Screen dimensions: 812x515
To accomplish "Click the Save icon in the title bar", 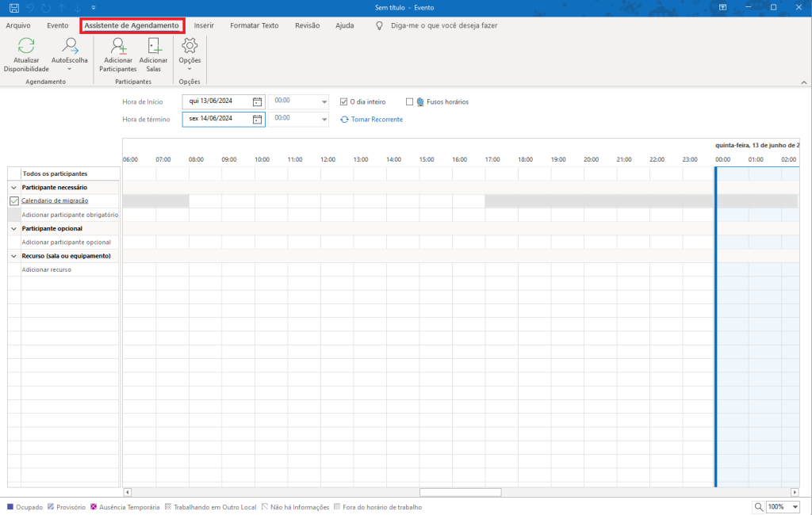I will pos(14,7).
